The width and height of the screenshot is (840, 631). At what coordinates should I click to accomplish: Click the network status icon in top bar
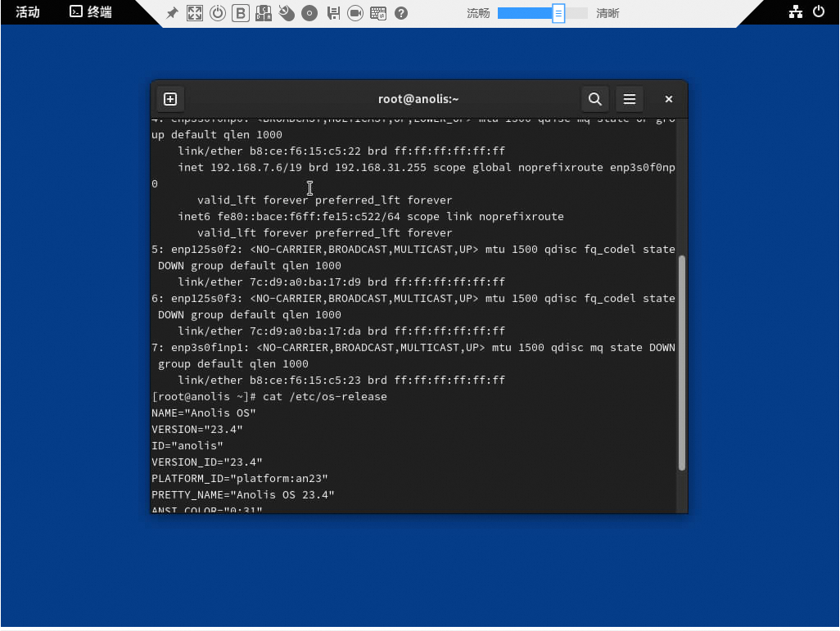795,12
